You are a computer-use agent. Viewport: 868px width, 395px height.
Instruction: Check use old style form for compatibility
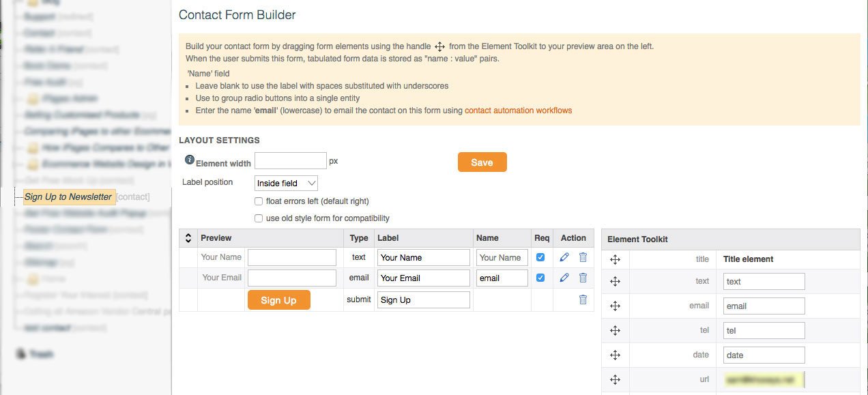click(259, 218)
